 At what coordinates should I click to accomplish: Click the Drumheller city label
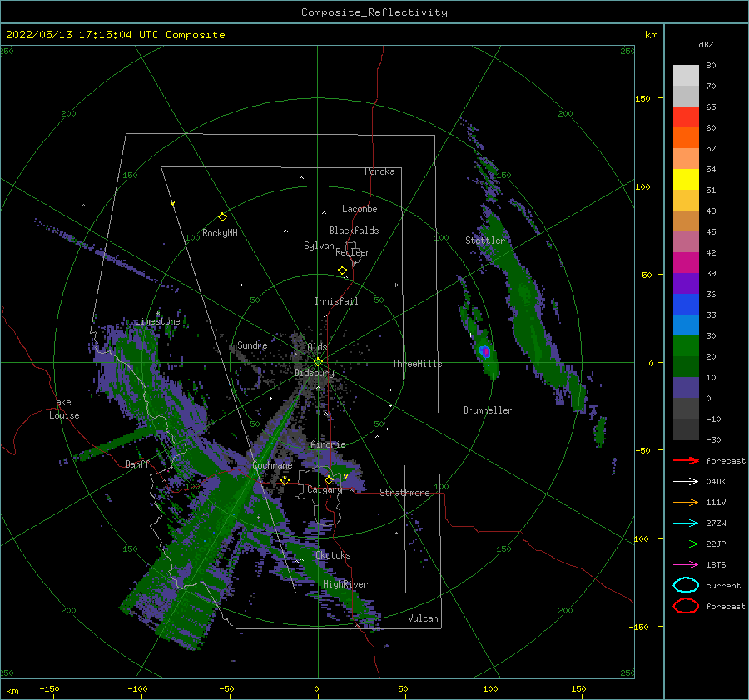coord(488,410)
